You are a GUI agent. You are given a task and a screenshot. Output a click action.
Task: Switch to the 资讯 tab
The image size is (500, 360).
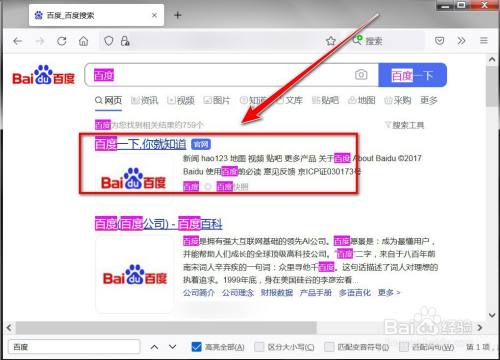[x=145, y=100]
